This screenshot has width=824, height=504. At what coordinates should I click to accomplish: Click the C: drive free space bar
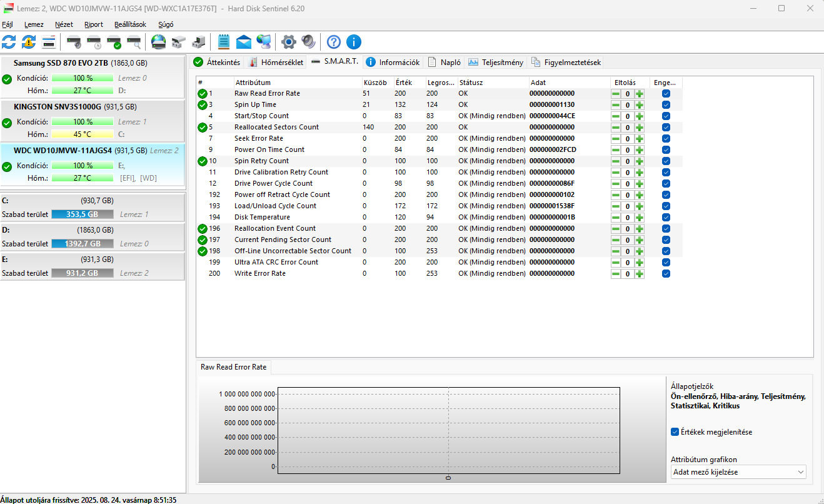[83, 214]
